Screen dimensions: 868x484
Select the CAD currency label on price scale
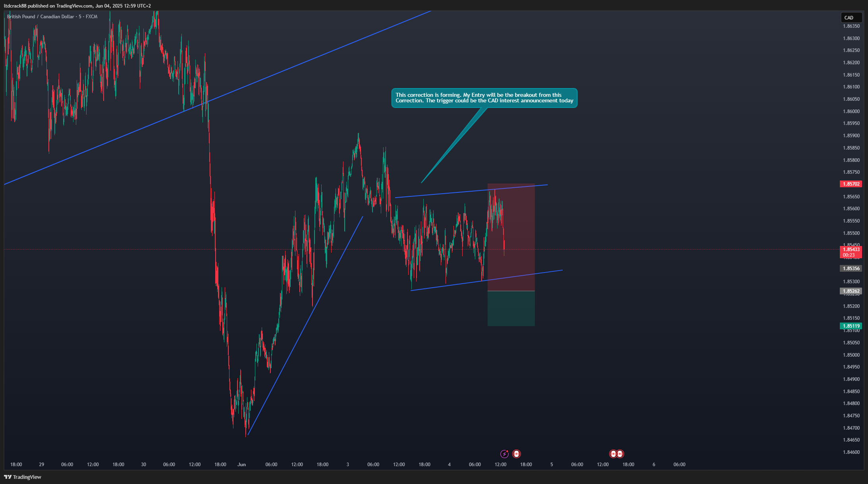[x=851, y=17]
